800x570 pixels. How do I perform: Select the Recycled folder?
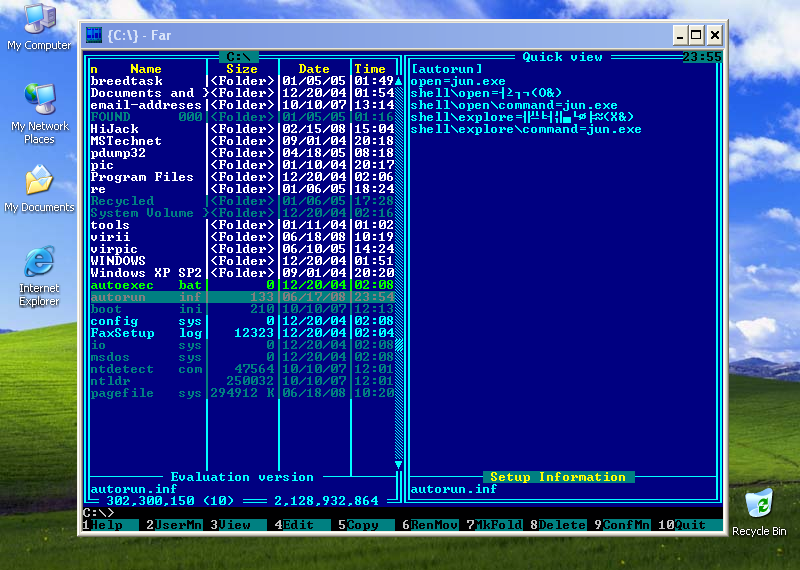(242, 201)
